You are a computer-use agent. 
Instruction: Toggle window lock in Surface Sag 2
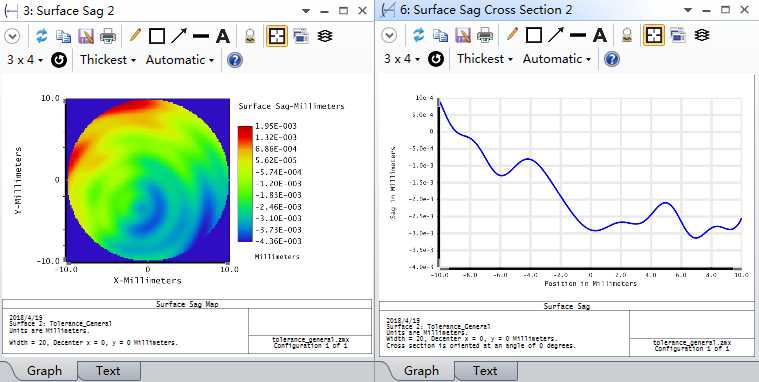point(250,36)
